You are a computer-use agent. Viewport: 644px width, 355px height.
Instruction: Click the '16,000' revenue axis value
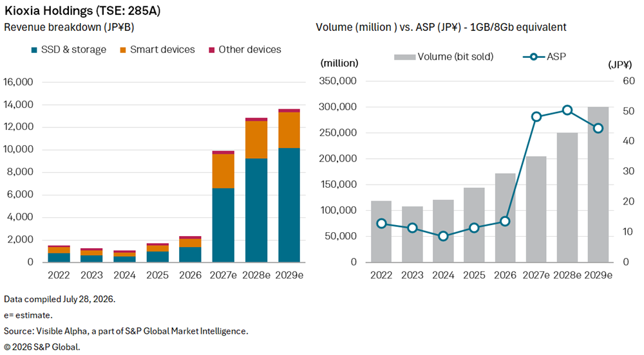pyautogui.click(x=19, y=82)
